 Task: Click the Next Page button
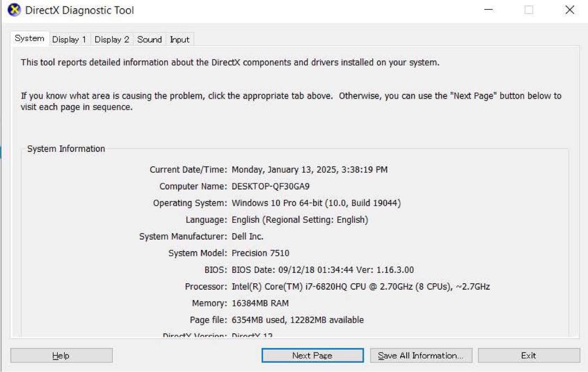coord(313,356)
